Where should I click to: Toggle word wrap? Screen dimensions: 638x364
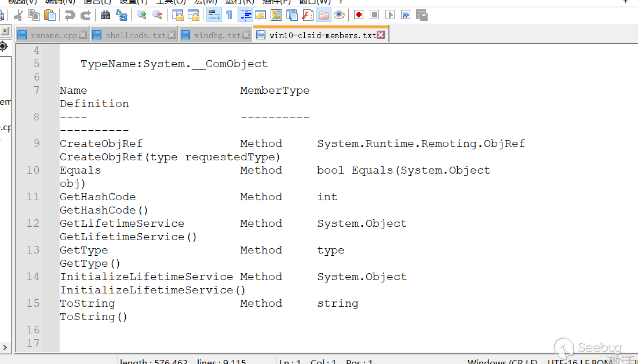point(214,16)
